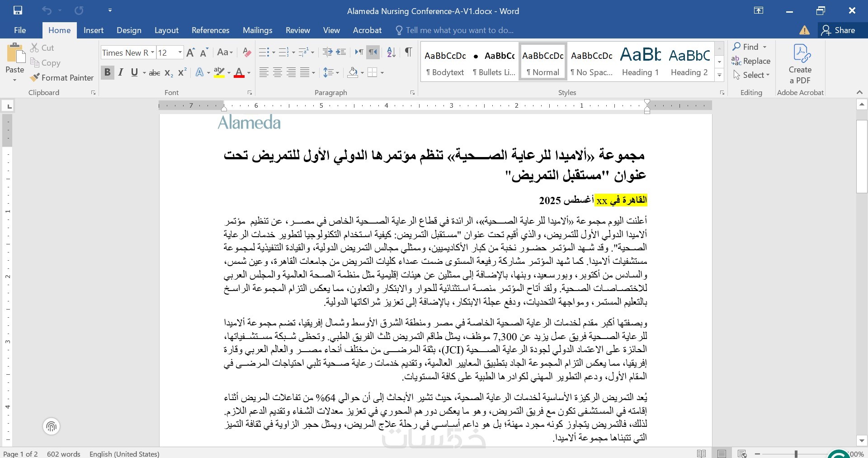The height and width of the screenshot is (458, 868).
Task: Open the paragraph settings dialog launcher
Action: point(412,93)
